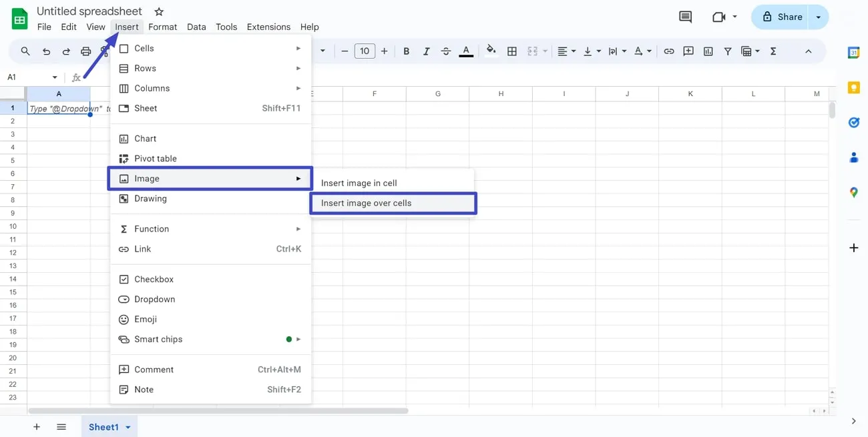
Task: Click the search menus magnifier icon
Action: pyautogui.click(x=25, y=51)
